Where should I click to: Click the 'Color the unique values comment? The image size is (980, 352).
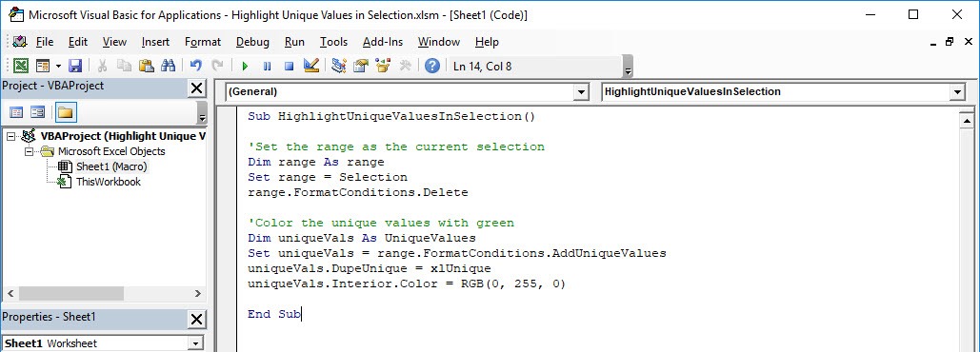[381, 223]
